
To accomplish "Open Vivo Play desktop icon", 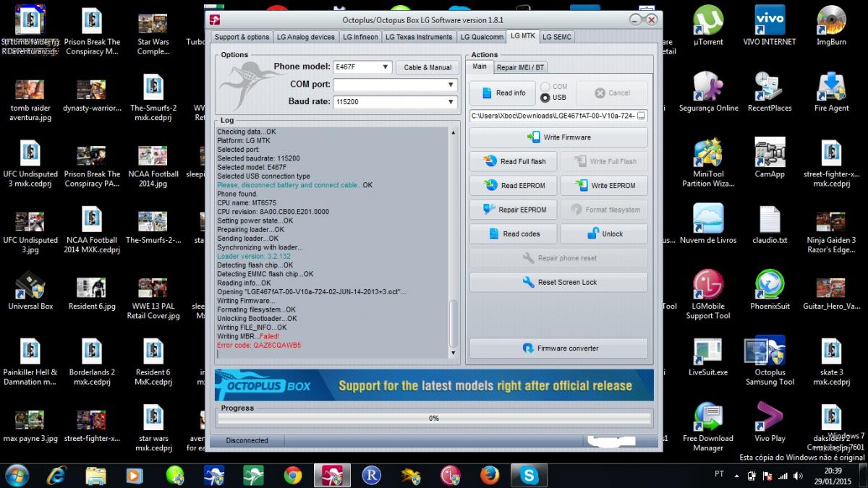I will [x=770, y=422].
